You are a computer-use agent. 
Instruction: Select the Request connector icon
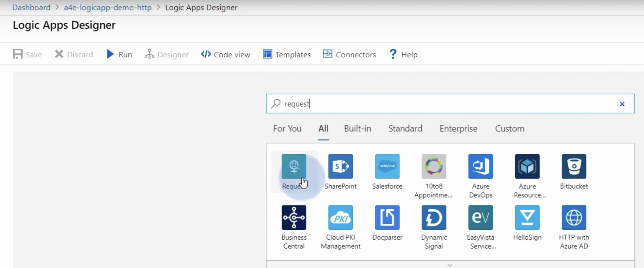pos(294,166)
